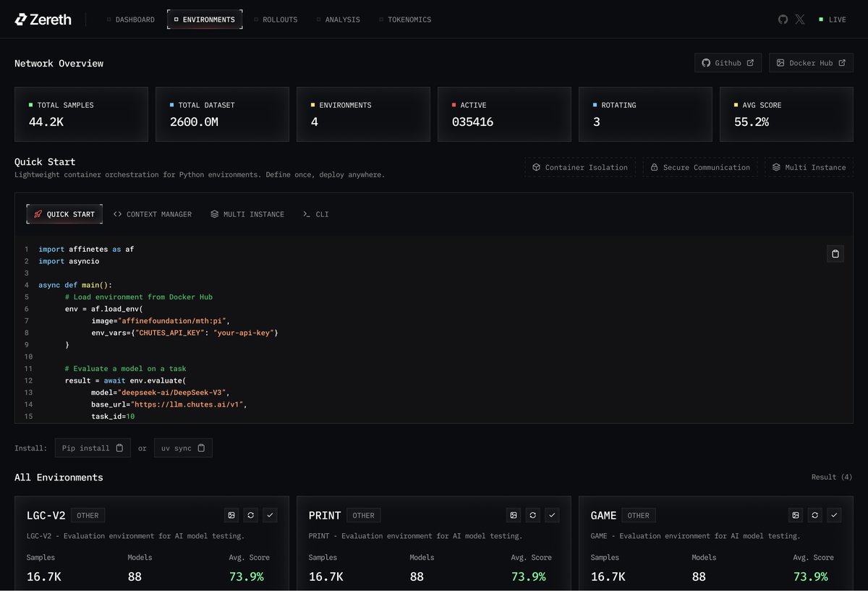Click the uv sync button
This screenshot has width=868, height=591.
[183, 448]
